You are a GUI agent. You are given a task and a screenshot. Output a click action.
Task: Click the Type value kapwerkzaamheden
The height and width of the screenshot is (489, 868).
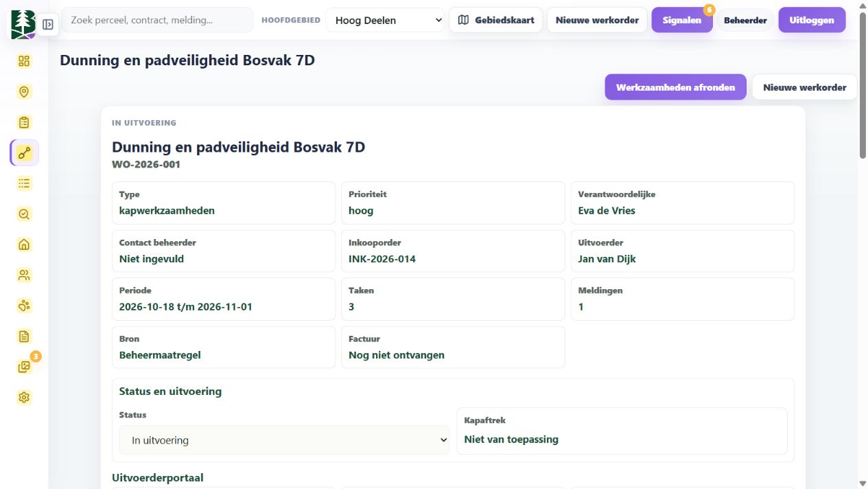coord(167,211)
